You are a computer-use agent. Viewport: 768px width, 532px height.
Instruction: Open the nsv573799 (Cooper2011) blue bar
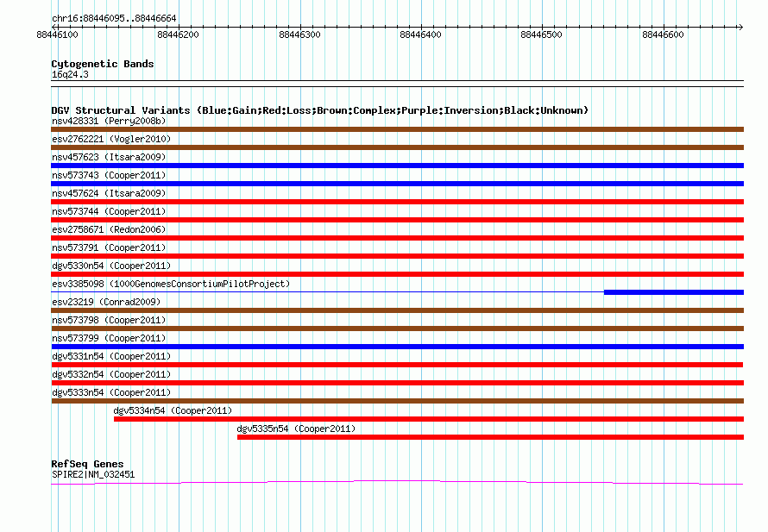point(397,347)
